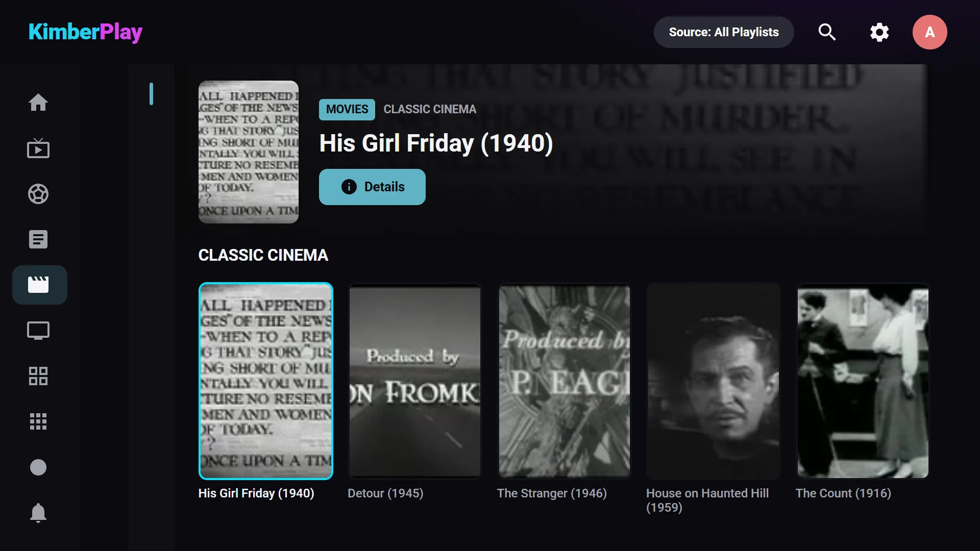
Task: Open user profile avatar A
Action: pyautogui.click(x=930, y=32)
